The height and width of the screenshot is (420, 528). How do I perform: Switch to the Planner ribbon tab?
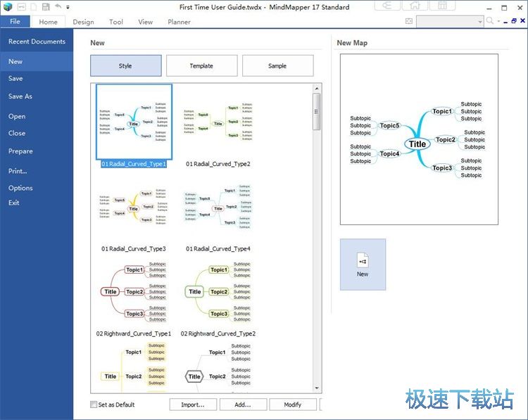pos(179,22)
